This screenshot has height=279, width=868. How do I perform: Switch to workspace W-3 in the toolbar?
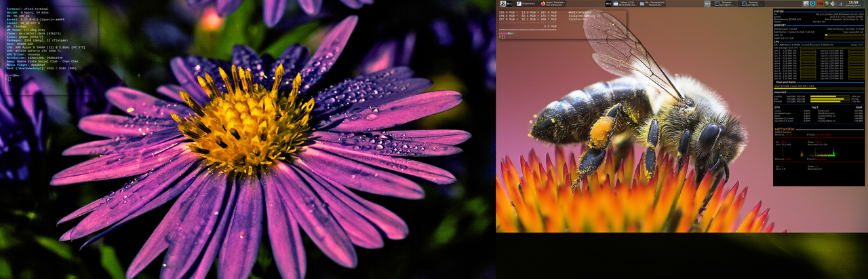coord(707,3)
